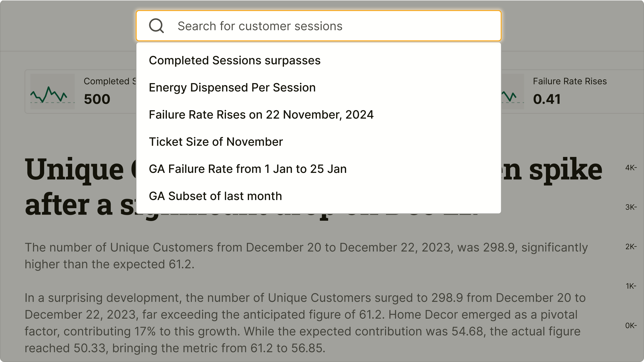Open GA Failure Rate from 1 Jan suggestion
The image size is (644, 362).
[248, 169]
